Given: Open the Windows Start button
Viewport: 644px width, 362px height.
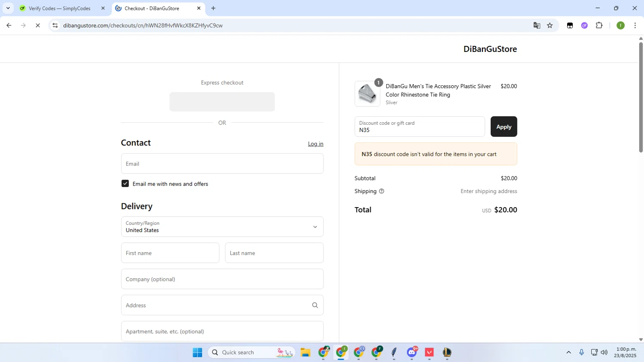Looking at the screenshot, I should [197, 353].
